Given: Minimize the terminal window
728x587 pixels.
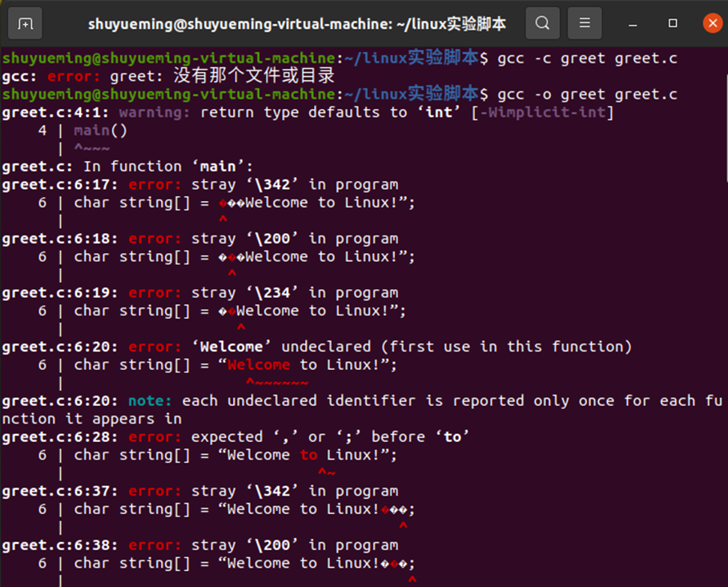Looking at the screenshot, I should click(632, 23).
